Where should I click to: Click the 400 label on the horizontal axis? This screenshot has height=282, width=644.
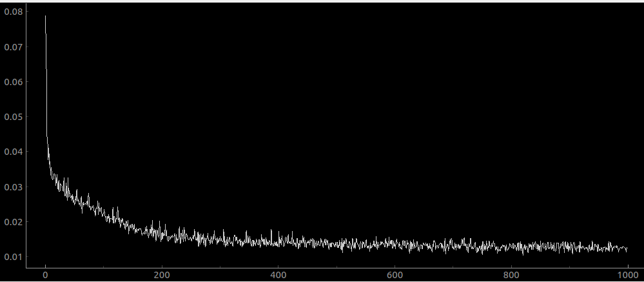278,274
